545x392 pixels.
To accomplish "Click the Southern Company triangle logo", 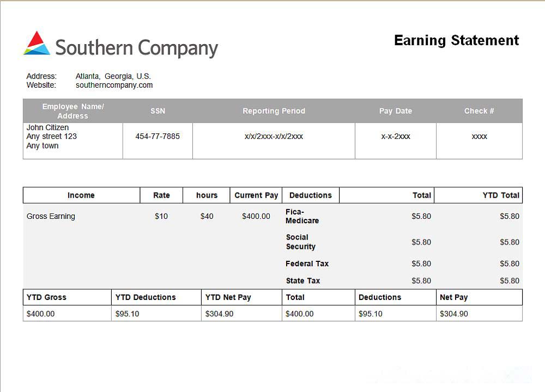I will (x=37, y=44).
